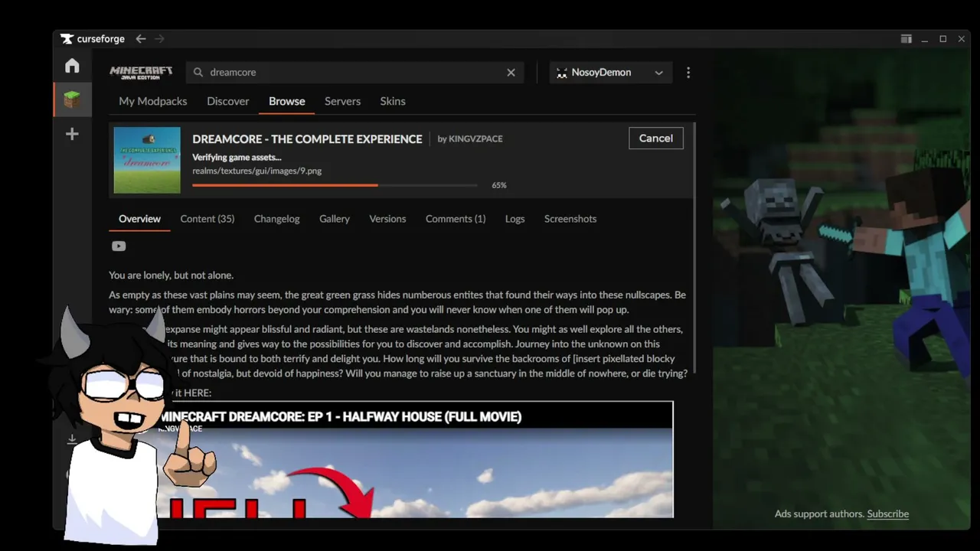This screenshot has height=551, width=980.
Task: Click the Dreamcore modpack thumbnail
Action: tap(147, 160)
